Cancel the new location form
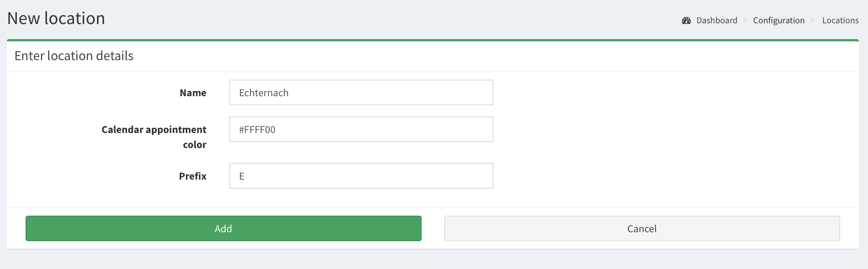Viewport: 868px width, 269px height. pyautogui.click(x=642, y=228)
